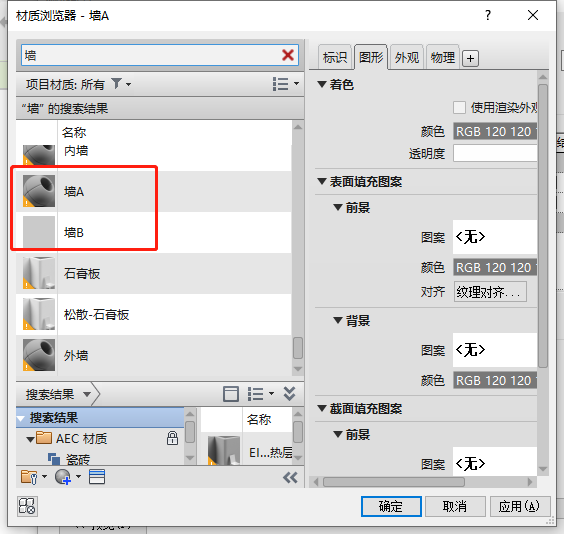Image resolution: width=564 pixels, height=534 pixels.
Task: Collapse the surface pattern 背景 subsection
Action: [337, 320]
